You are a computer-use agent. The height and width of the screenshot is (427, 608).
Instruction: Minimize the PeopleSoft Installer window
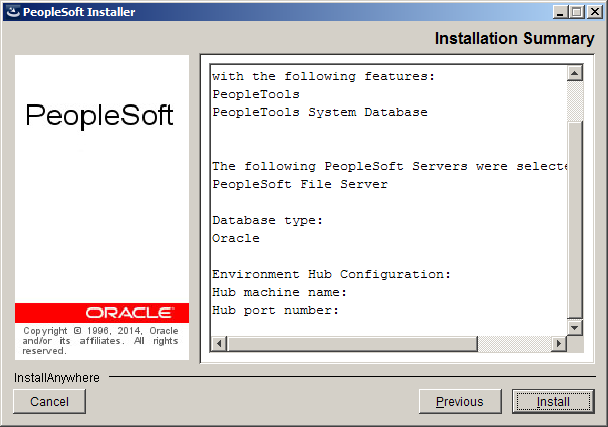tap(560, 12)
